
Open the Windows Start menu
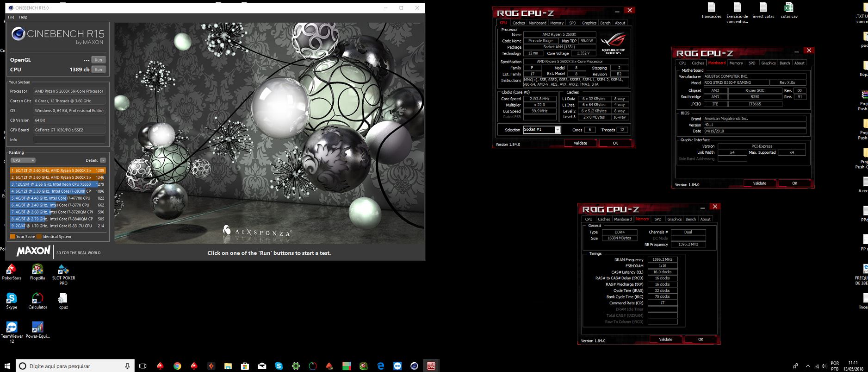coord(7,366)
